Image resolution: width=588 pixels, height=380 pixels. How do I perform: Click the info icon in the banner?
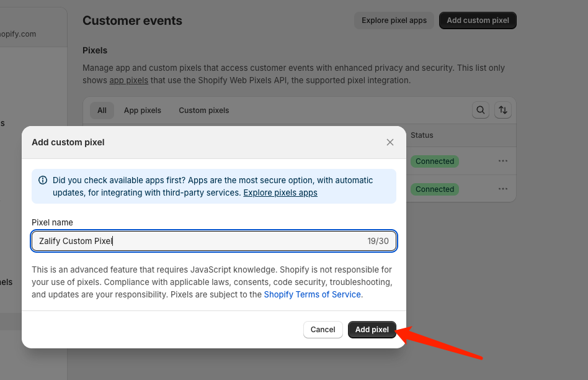pos(43,180)
